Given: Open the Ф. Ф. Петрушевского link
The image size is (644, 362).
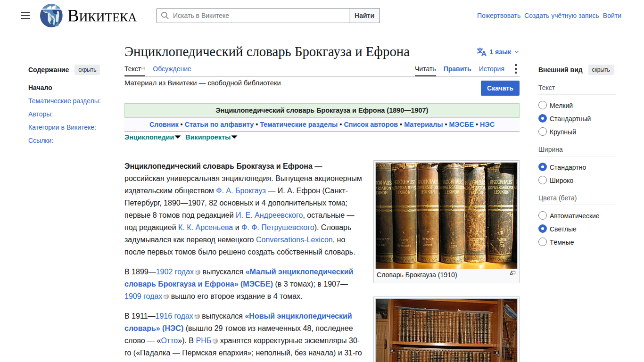Looking at the screenshot, I should (278, 227).
